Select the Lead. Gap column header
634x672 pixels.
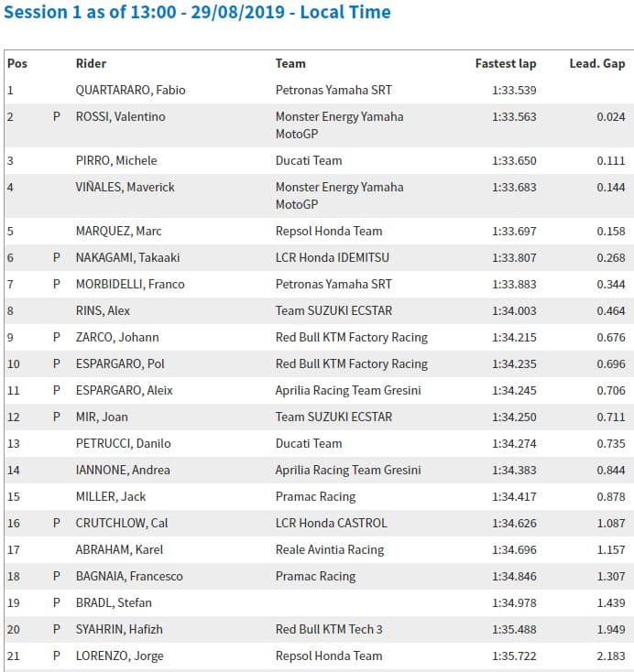(x=597, y=63)
